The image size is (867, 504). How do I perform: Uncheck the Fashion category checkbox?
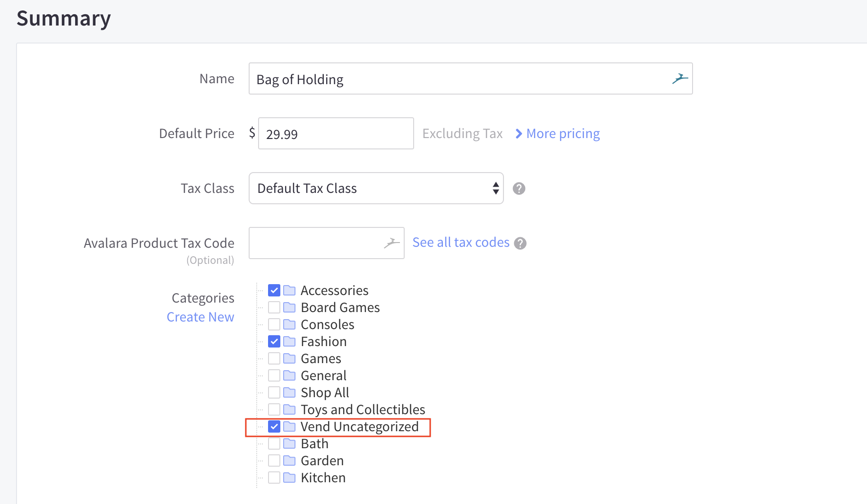(274, 341)
